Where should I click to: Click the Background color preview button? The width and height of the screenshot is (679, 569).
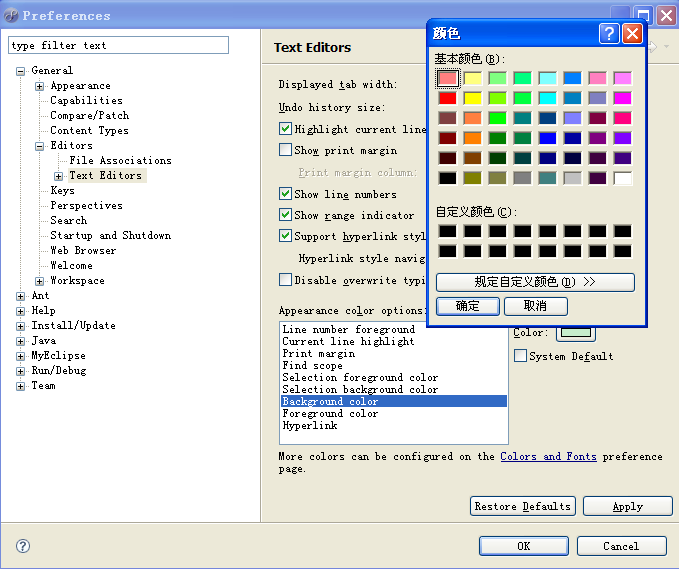click(x=575, y=333)
